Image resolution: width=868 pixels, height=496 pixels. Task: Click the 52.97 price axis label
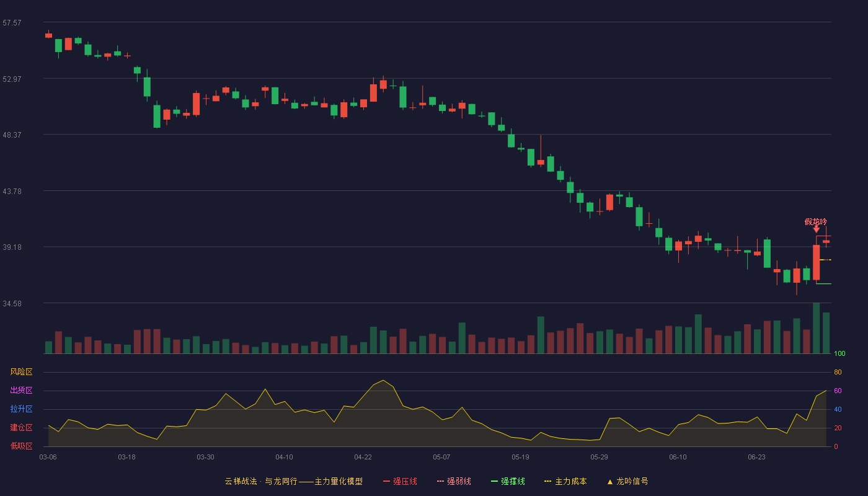point(12,79)
